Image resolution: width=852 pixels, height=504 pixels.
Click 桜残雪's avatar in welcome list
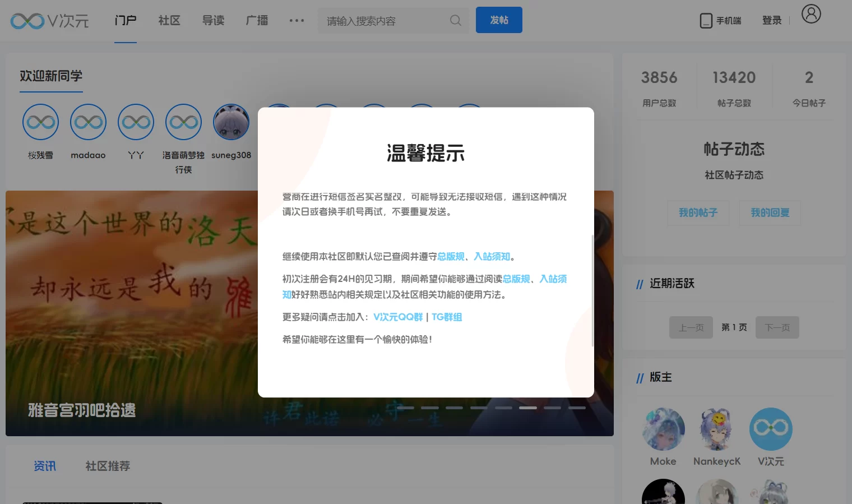(x=40, y=122)
